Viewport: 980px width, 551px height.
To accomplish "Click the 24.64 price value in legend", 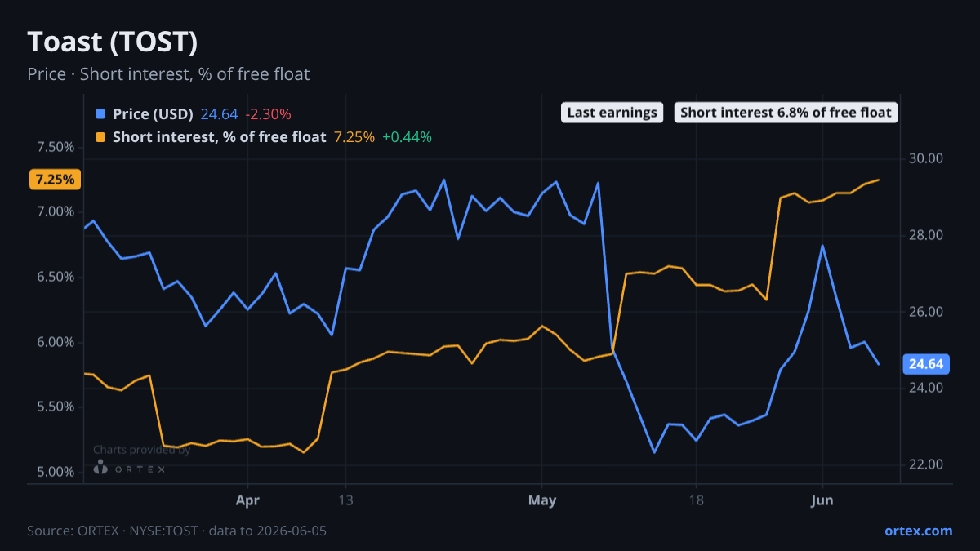I will [219, 113].
